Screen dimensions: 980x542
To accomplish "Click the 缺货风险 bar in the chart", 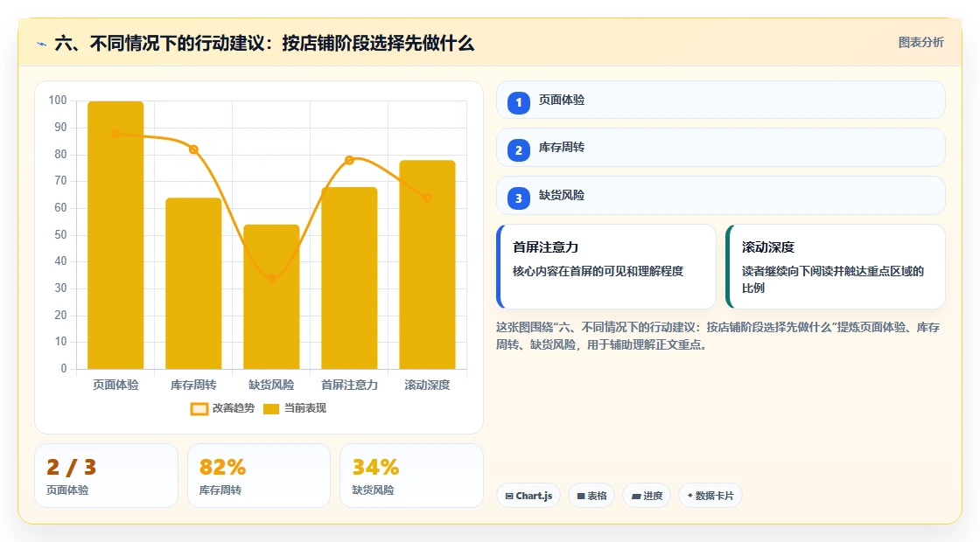I will pyautogui.click(x=271, y=296).
